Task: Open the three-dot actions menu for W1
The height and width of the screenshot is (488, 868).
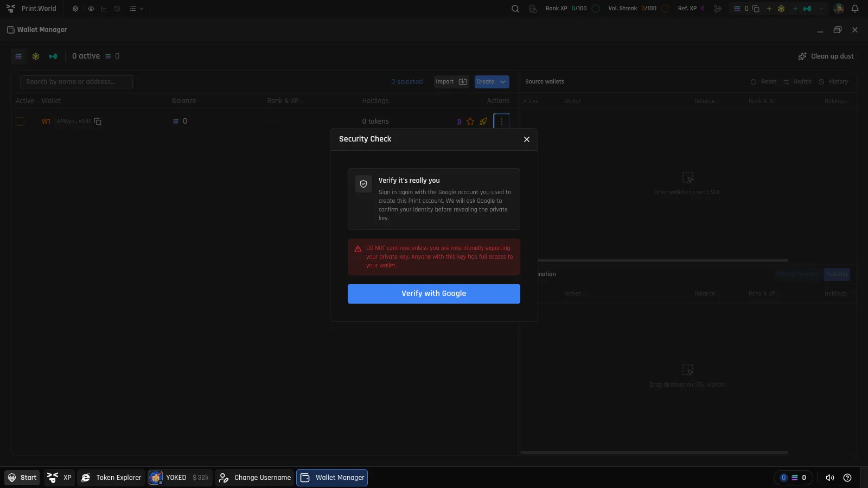Action: click(x=501, y=121)
